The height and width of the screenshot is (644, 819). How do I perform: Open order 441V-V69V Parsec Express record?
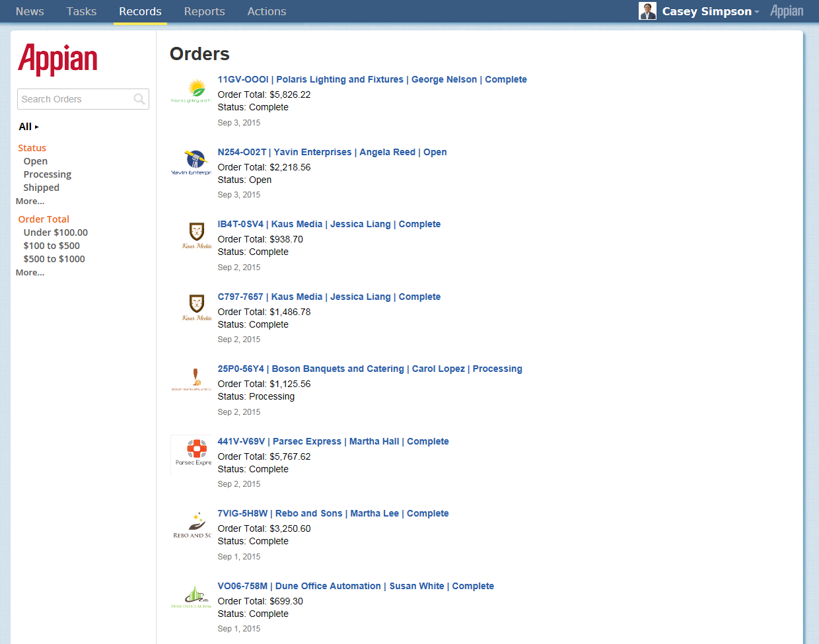pyautogui.click(x=333, y=441)
